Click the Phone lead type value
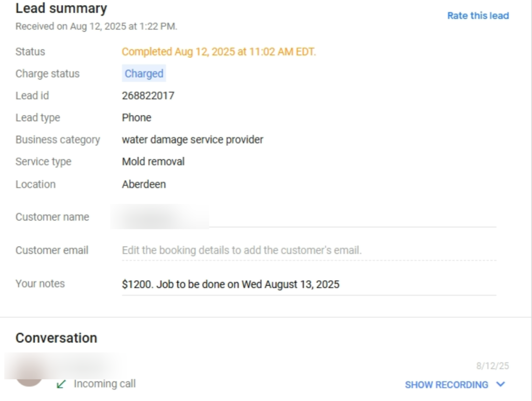Viewport: 532px width, 401px height. coord(137,118)
